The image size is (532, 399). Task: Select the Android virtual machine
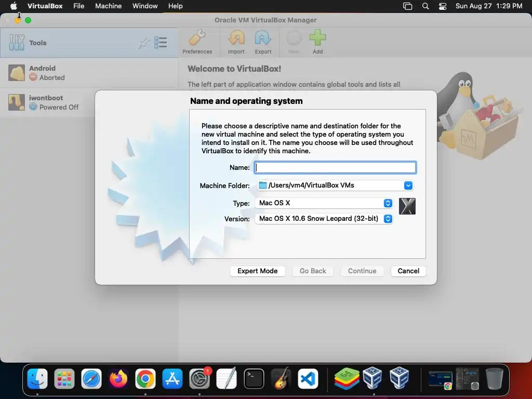(89, 73)
